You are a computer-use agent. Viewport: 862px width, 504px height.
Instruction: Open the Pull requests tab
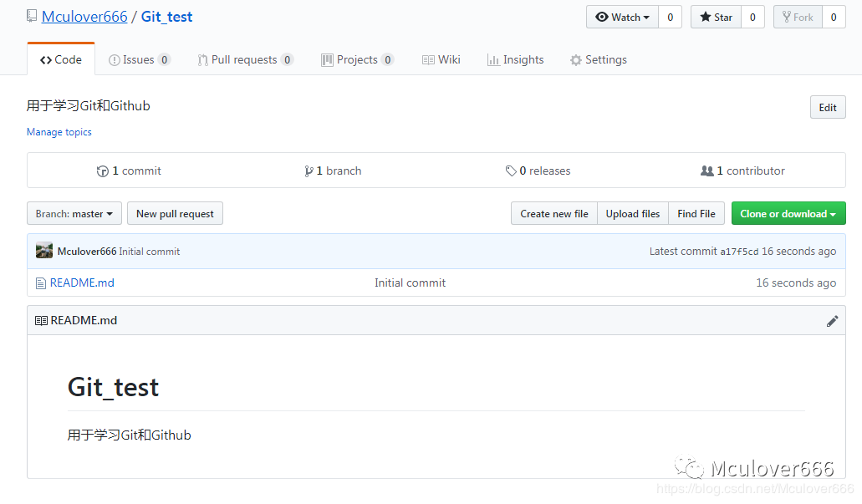pos(244,60)
